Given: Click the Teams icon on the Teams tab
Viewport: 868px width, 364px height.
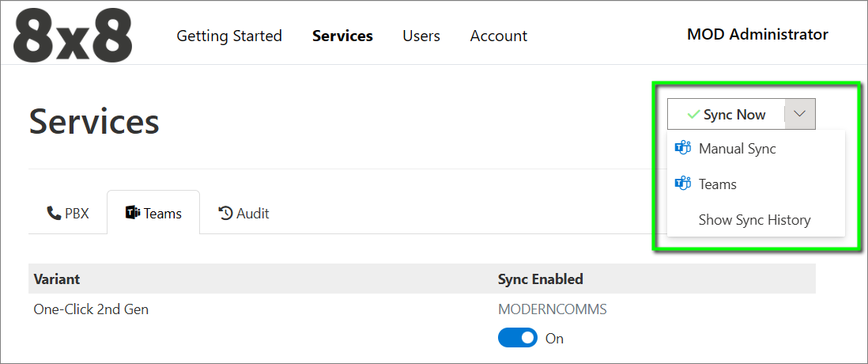Looking at the screenshot, I should (132, 213).
